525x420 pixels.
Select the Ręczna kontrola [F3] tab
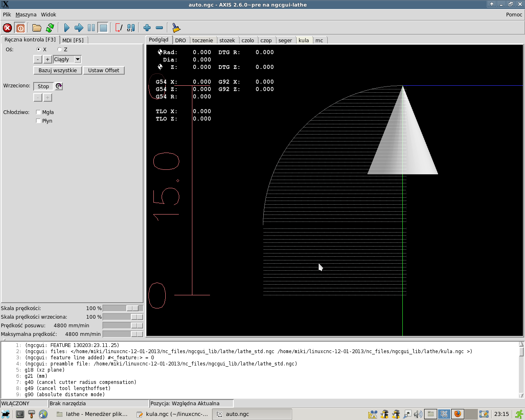pos(30,40)
